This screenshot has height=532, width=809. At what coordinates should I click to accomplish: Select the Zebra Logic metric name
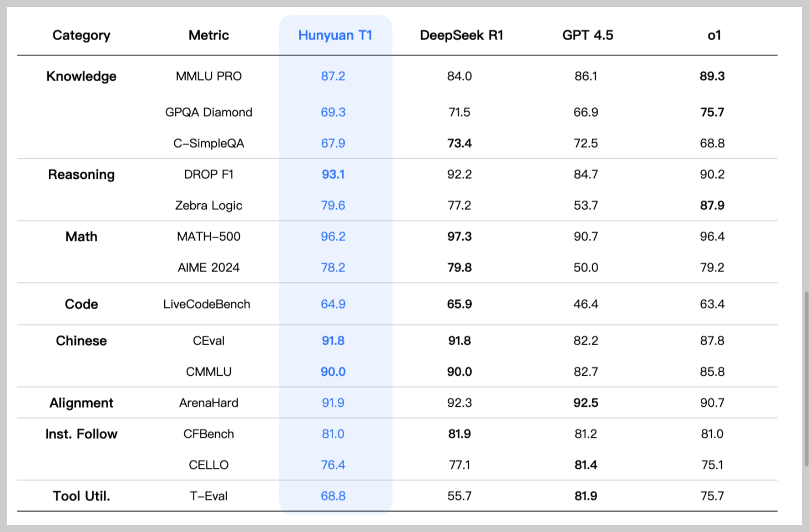(209, 206)
